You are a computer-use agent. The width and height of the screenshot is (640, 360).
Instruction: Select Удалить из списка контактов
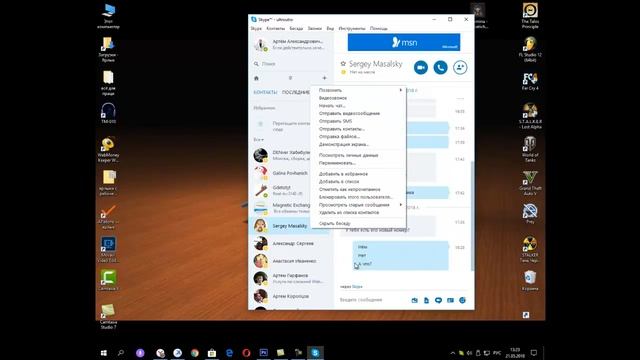(x=358, y=213)
